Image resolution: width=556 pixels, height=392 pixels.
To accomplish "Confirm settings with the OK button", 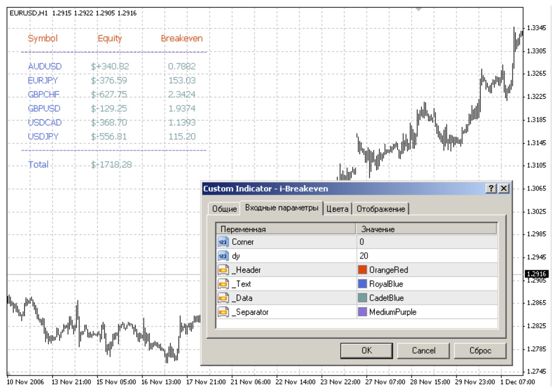I will (366, 350).
